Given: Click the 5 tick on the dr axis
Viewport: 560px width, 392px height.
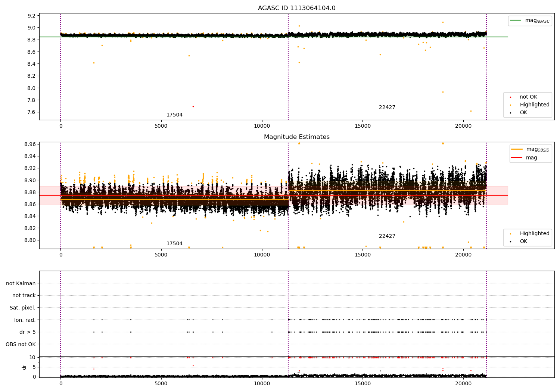Looking at the screenshot, I should pos(34,367).
